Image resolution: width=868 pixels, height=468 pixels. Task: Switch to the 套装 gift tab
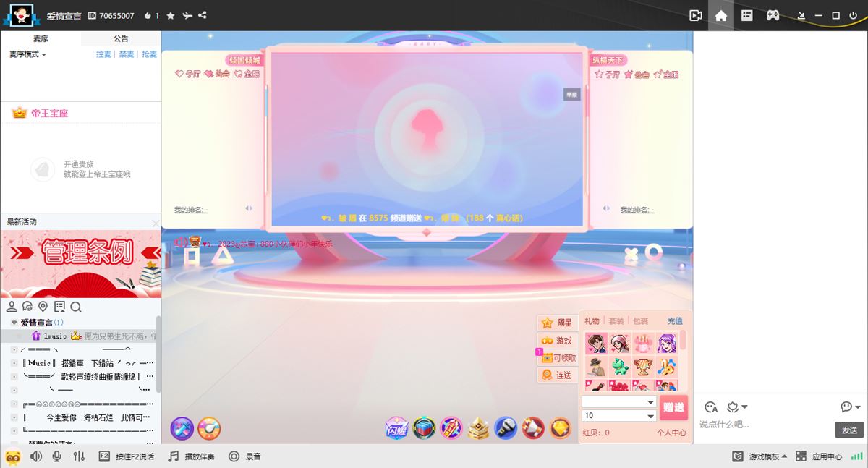616,321
